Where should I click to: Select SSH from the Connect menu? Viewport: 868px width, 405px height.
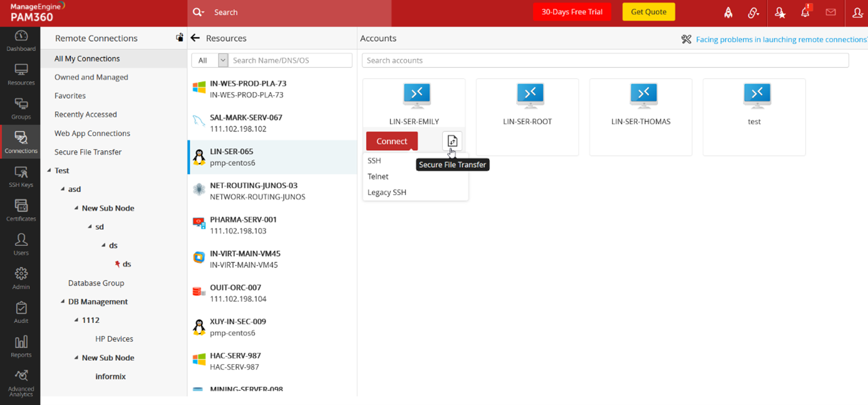375,161
